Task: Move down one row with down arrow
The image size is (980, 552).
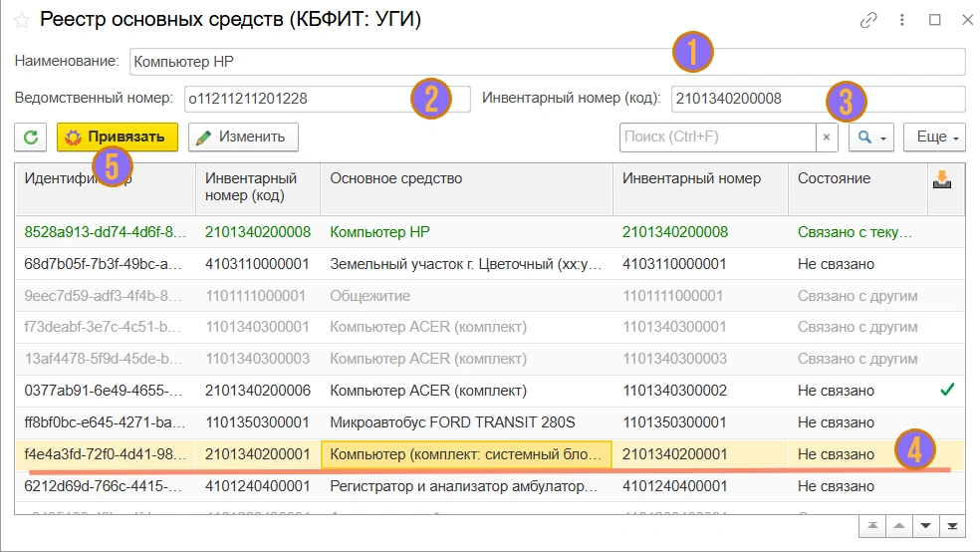Action: click(x=925, y=526)
